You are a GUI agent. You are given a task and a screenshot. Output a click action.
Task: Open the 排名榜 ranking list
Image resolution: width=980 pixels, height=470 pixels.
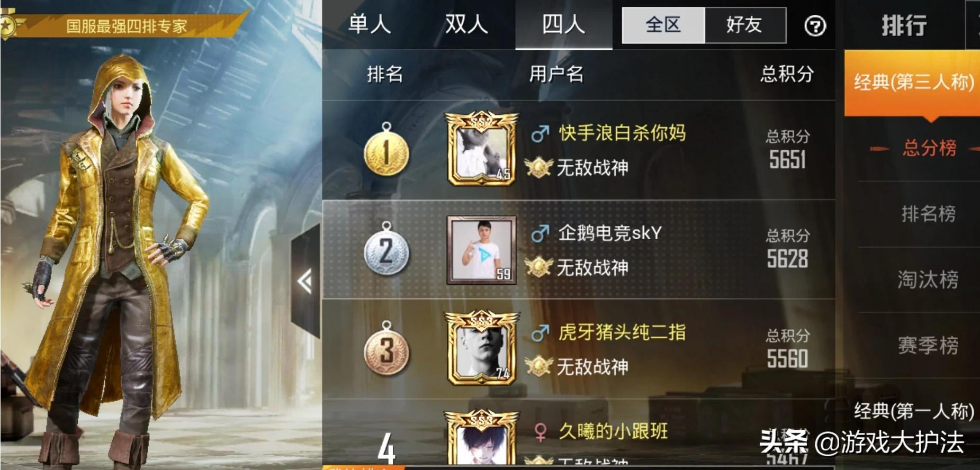(928, 214)
